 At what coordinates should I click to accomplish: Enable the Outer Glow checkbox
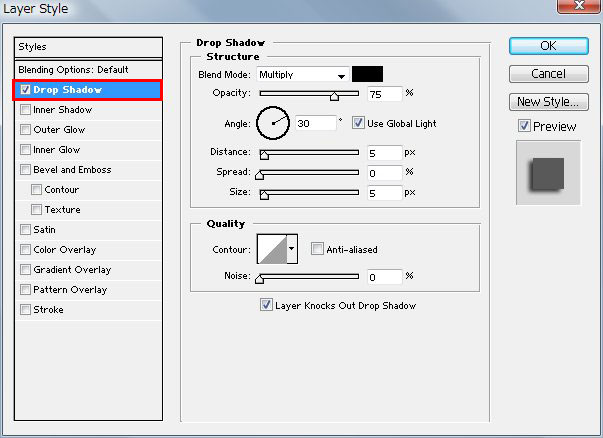(25, 130)
